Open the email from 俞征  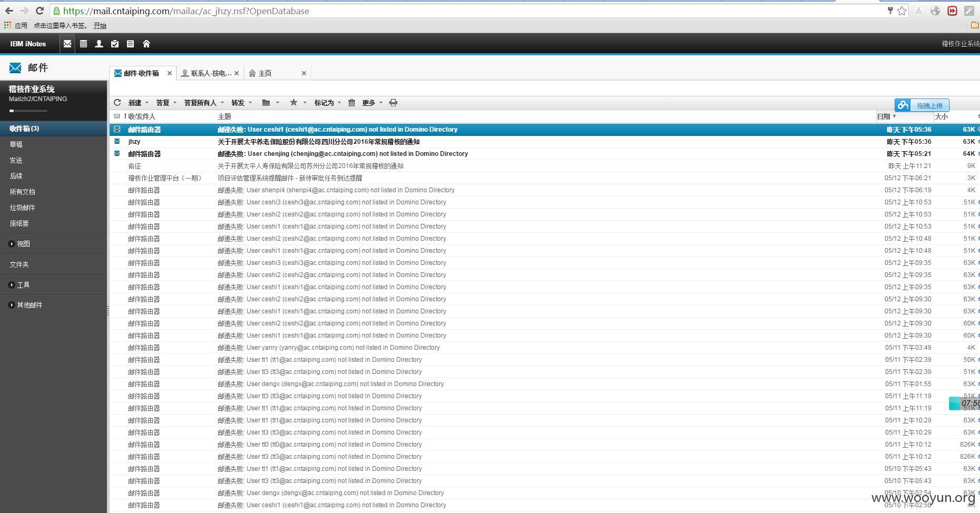click(x=545, y=165)
